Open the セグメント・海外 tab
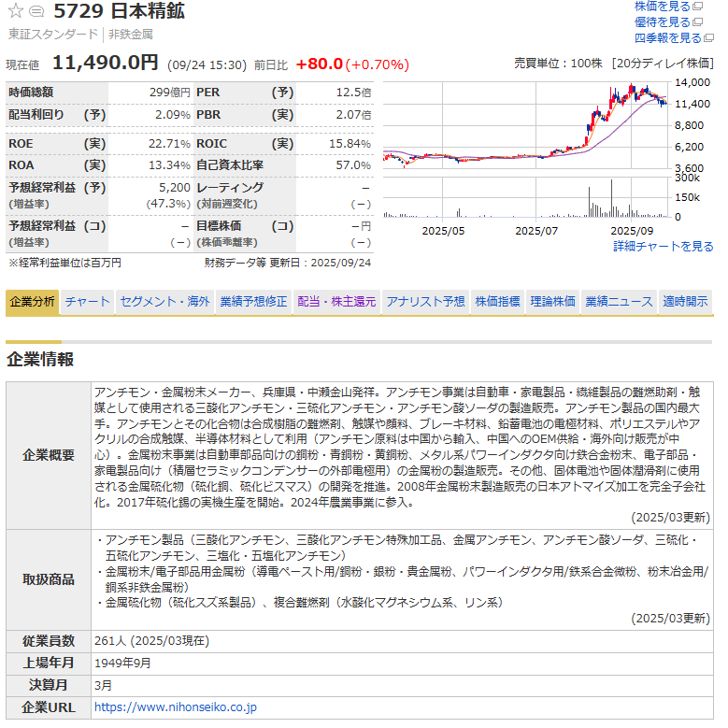This screenshot has width=728, height=728. point(164,302)
